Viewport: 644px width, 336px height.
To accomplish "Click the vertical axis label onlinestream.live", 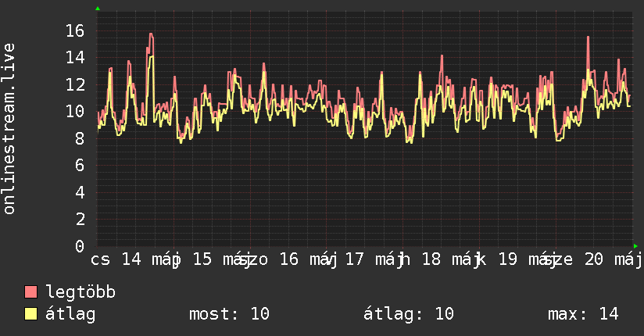I will pyautogui.click(x=9, y=129).
